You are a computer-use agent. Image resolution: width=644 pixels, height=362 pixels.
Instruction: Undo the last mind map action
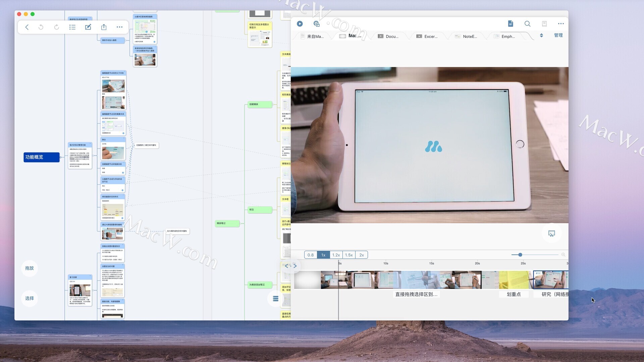tap(41, 27)
